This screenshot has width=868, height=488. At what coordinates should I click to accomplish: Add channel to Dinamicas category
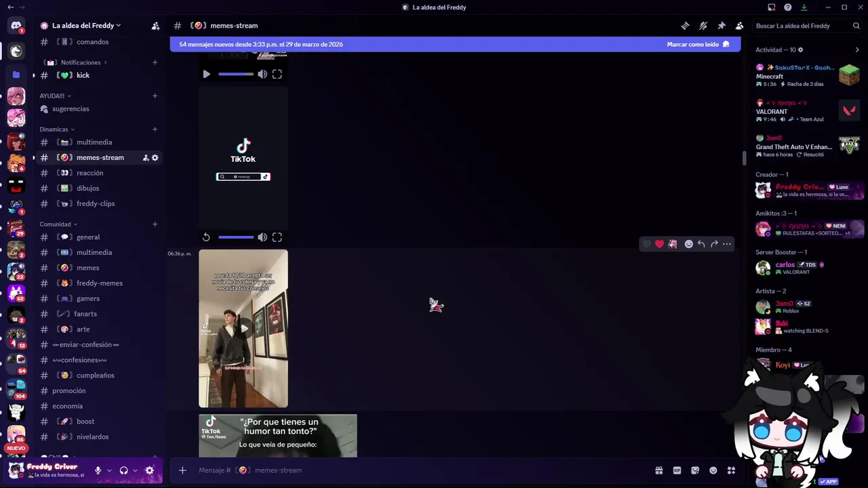[x=155, y=129]
